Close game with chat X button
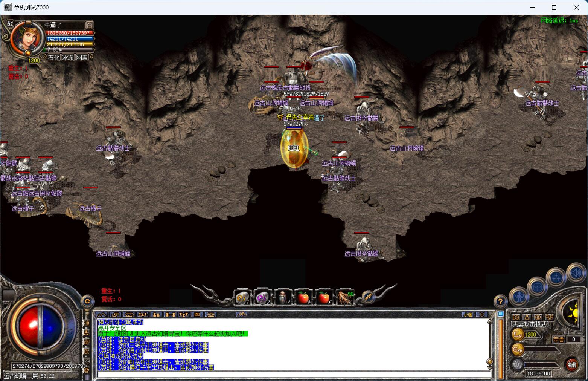Viewport: 588px width, 381px height. 481,314
